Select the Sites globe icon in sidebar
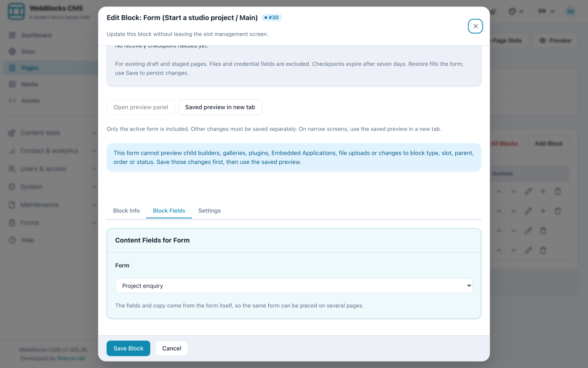588x368 pixels. (12, 52)
